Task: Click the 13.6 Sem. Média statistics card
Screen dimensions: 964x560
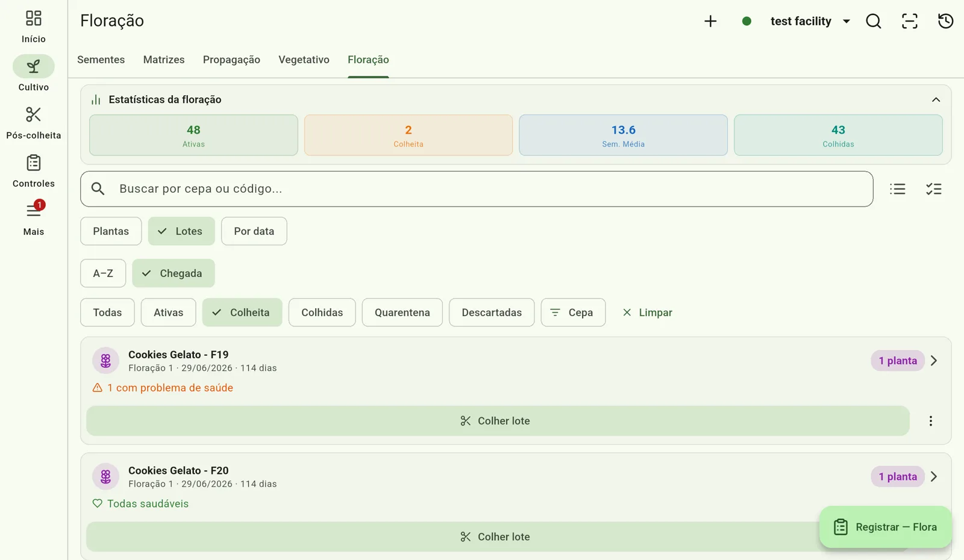Action: coord(623,135)
